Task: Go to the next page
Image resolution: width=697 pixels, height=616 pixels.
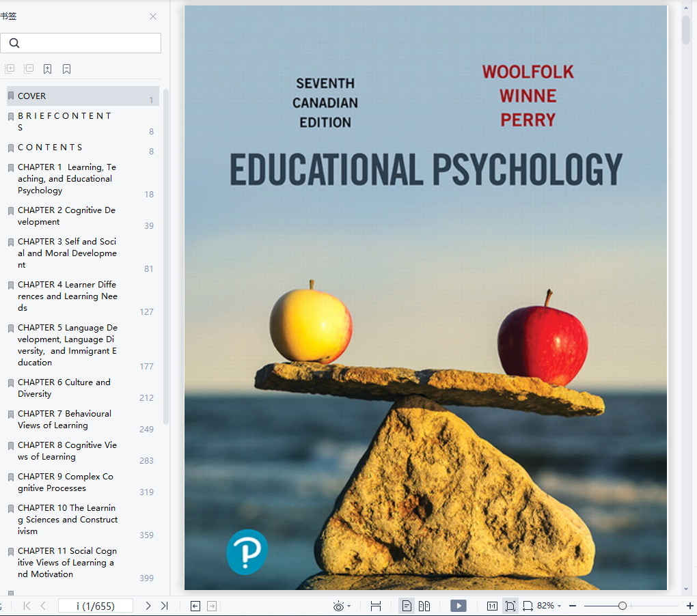Action: tap(148, 606)
